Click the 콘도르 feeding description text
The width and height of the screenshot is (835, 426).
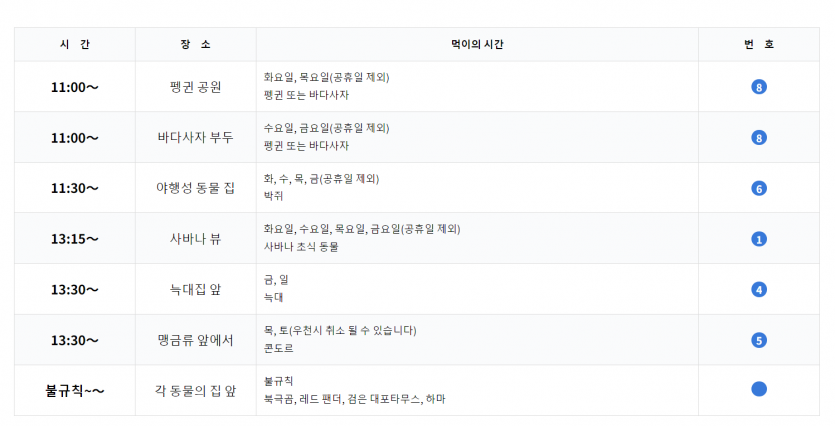(x=279, y=348)
